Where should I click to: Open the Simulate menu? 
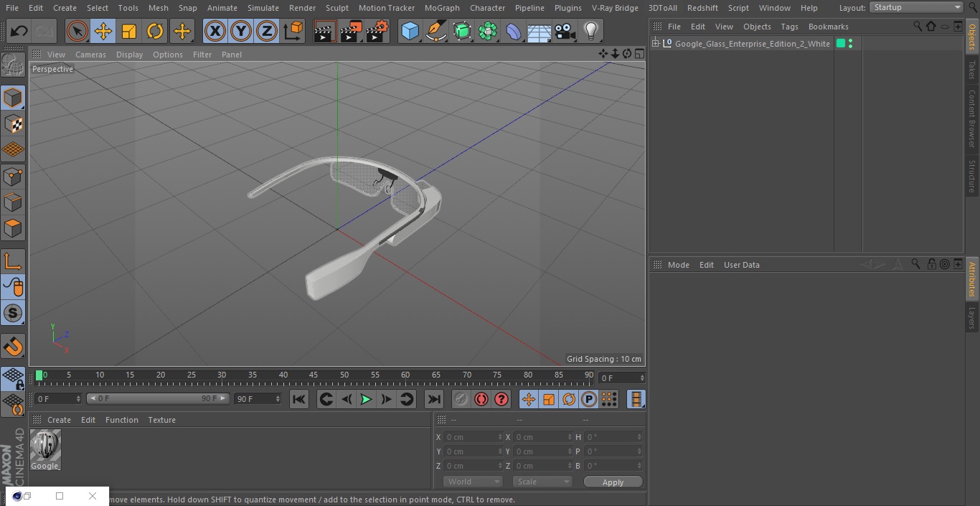pos(263,8)
